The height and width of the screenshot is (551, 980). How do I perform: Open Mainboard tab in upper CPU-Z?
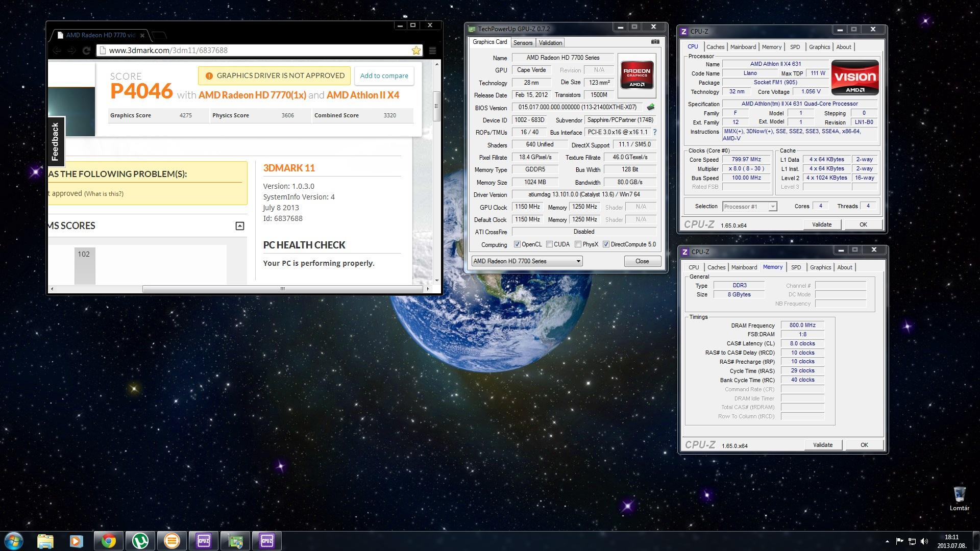pyautogui.click(x=743, y=47)
